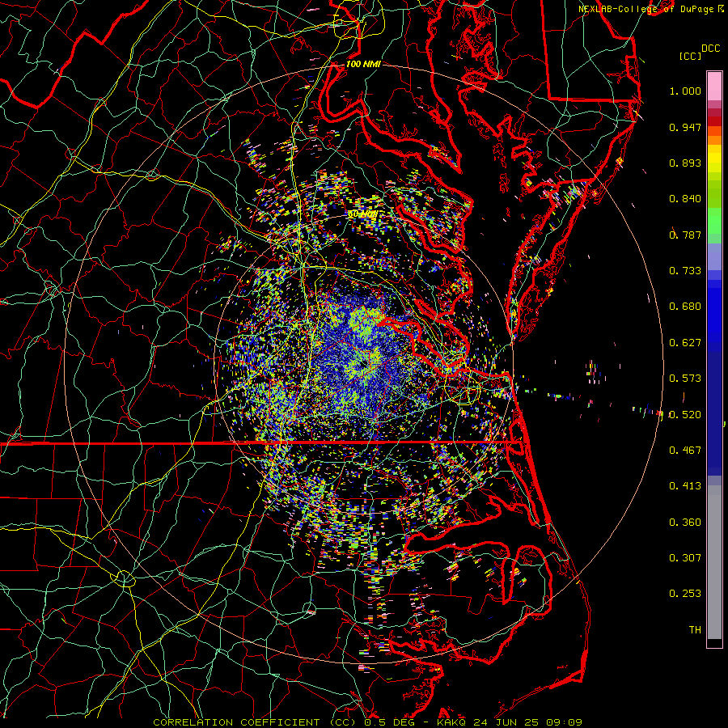Screen dimensions: 728x728
Task: Select the 0.467 scale value
Action: [x=685, y=451]
